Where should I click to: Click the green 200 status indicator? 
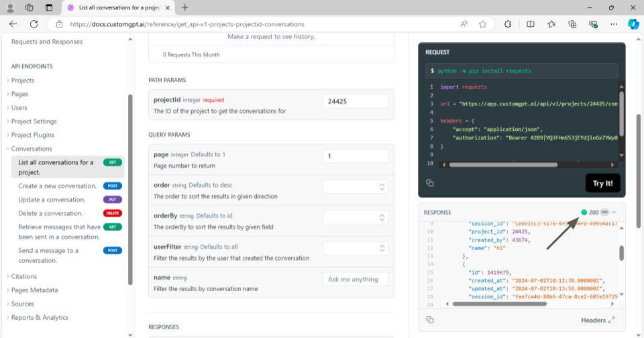click(584, 213)
